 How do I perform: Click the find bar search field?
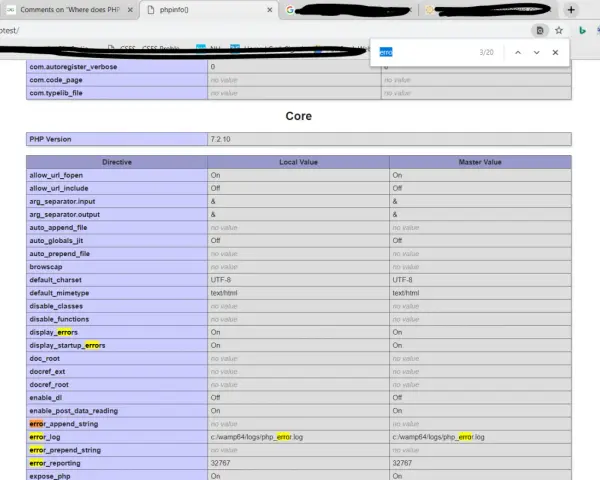(425, 52)
